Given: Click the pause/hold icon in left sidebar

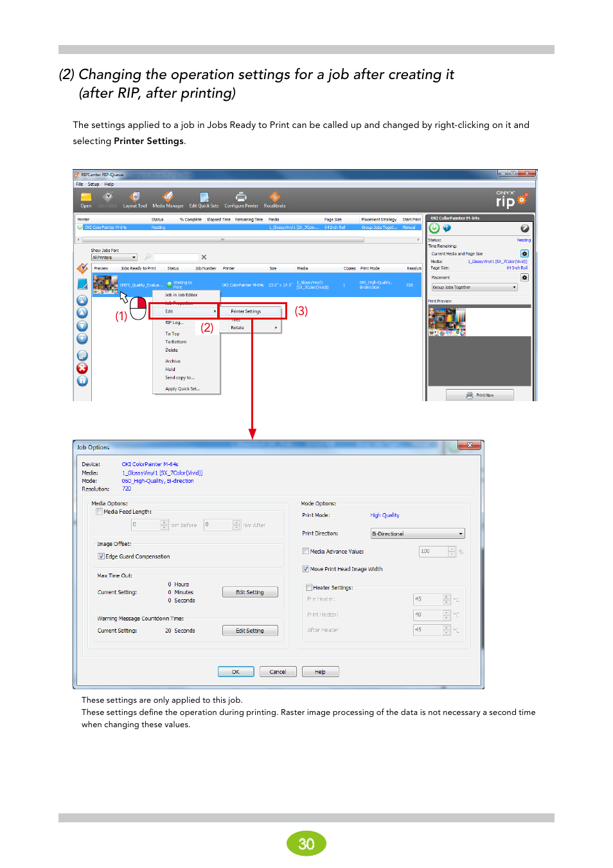Looking at the screenshot, I should tap(82, 381).
